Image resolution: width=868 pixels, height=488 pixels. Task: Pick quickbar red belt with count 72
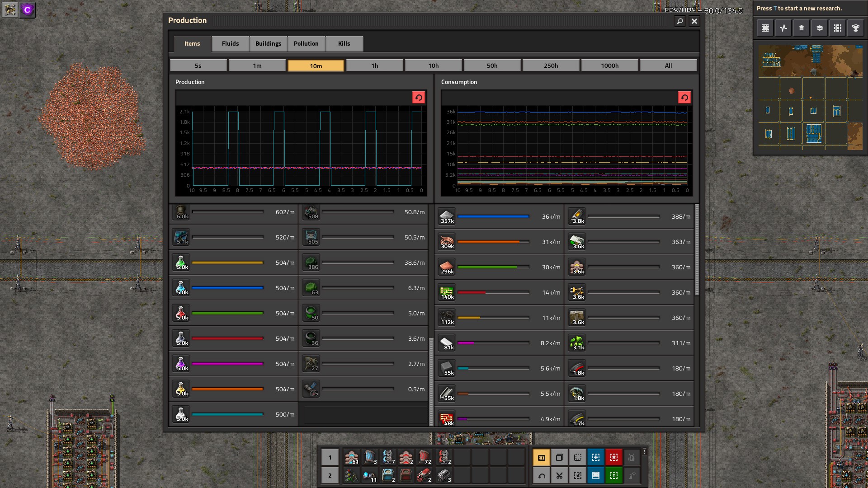424,457
